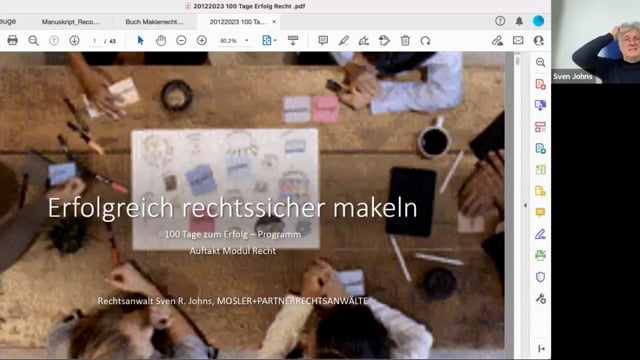The image size is (640, 360).
Task: Click the page number input field
Action: (x=95, y=41)
